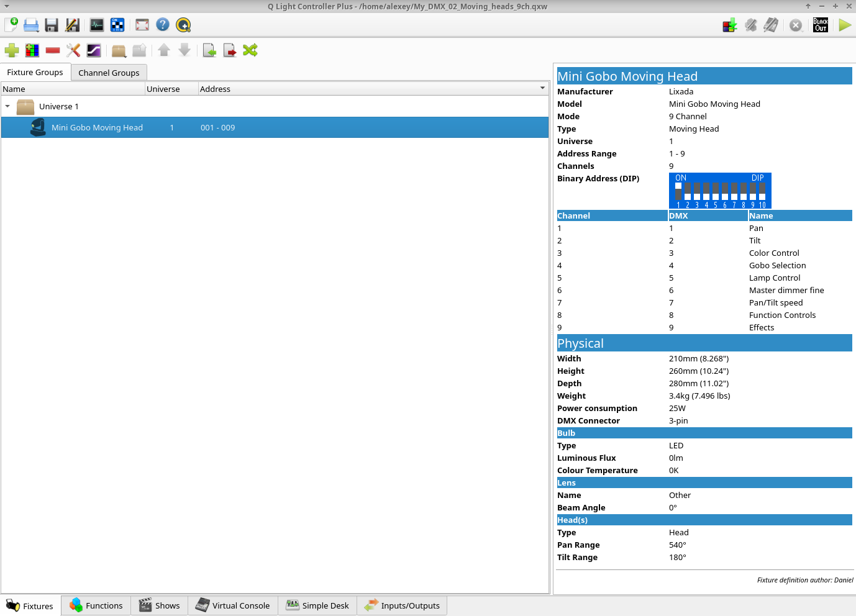The height and width of the screenshot is (616, 856).
Task: Toggle the Black Out button
Action: pos(821,25)
